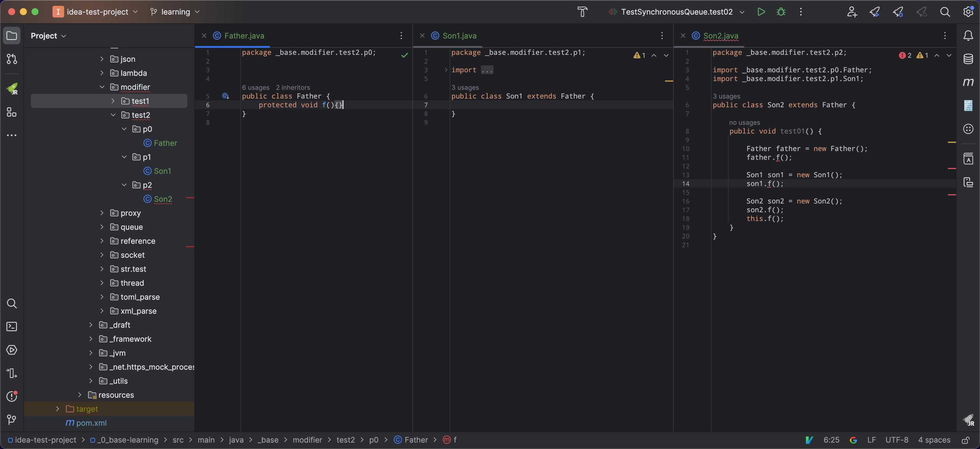
Task: Open the Git version control tool window
Action: 11,419
